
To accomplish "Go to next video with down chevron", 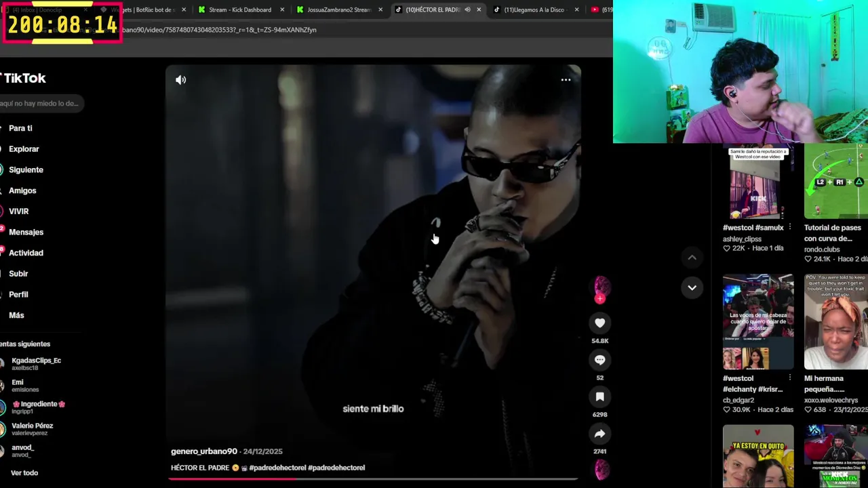I will tap(692, 287).
